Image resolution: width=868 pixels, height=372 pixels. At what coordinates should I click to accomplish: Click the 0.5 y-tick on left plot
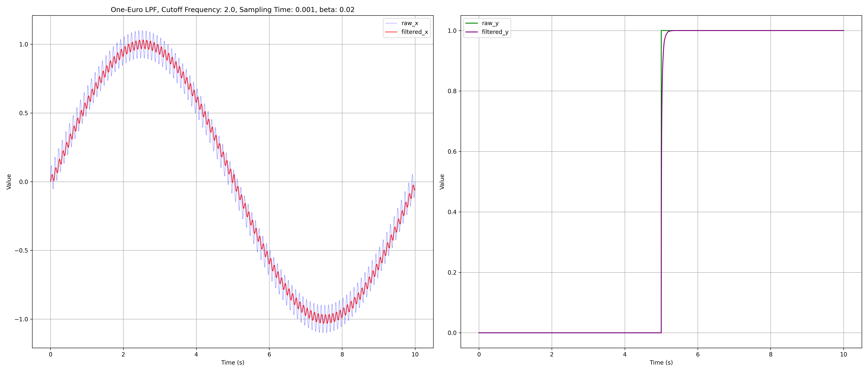(24, 113)
